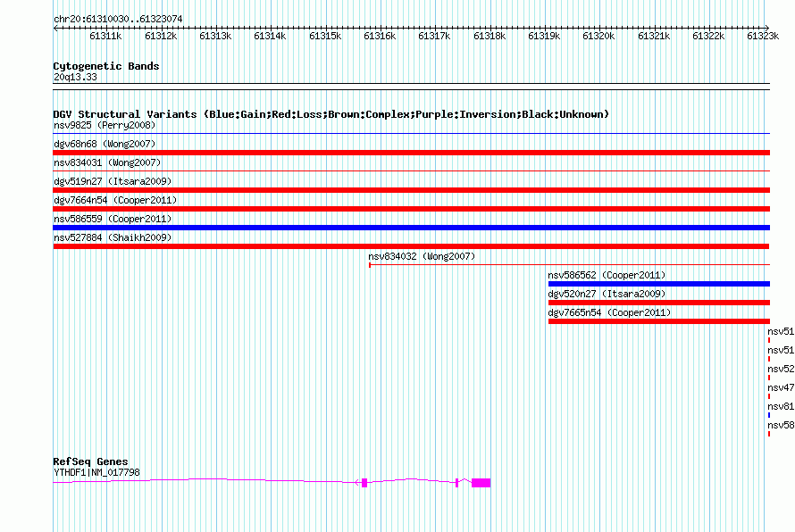795x532 pixels.
Task: Open the truncated nsv58 variant label
Action: 781,425
